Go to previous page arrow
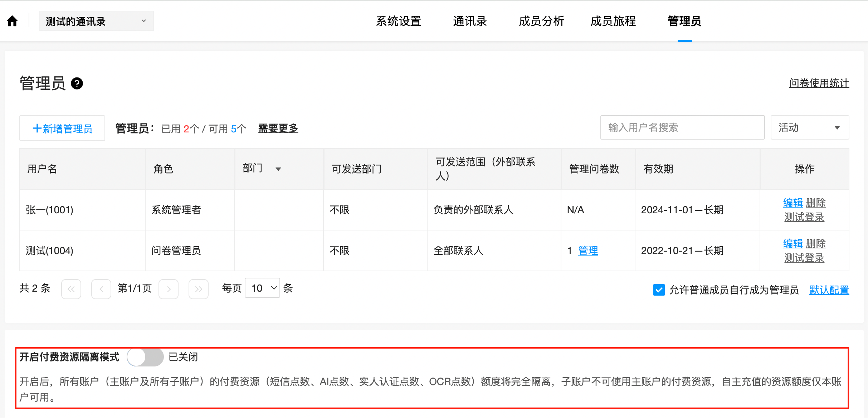 pyautogui.click(x=101, y=289)
